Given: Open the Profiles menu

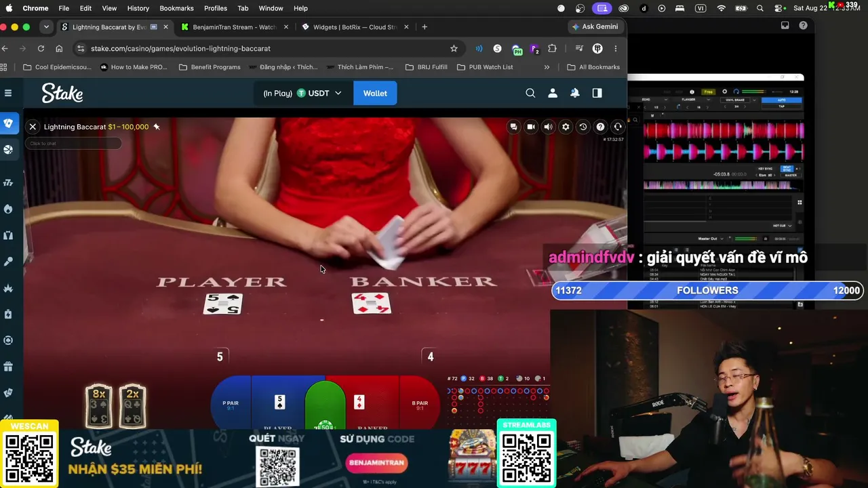Looking at the screenshot, I should tap(216, 8).
